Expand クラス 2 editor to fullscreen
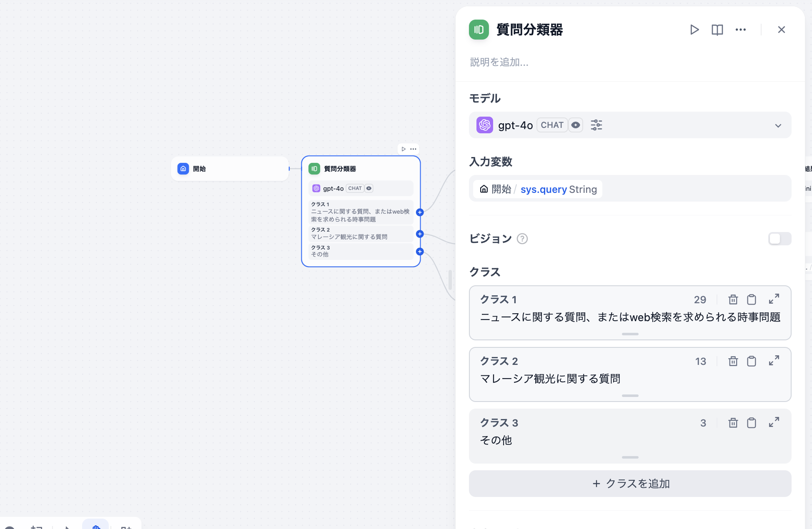This screenshot has height=529, width=812. (774, 360)
